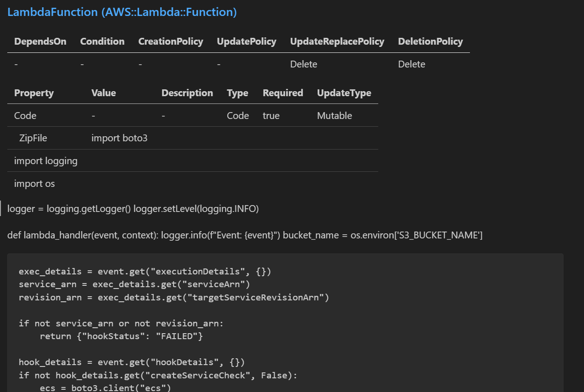Click the logger.setLevel quoted line
The height and width of the screenshot is (392, 584).
click(x=133, y=209)
